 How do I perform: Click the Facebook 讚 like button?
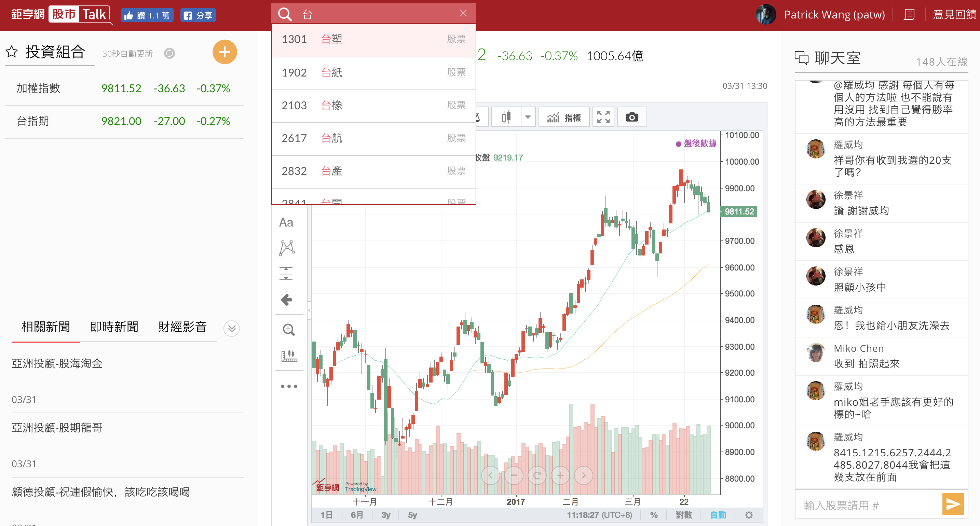[x=147, y=15]
